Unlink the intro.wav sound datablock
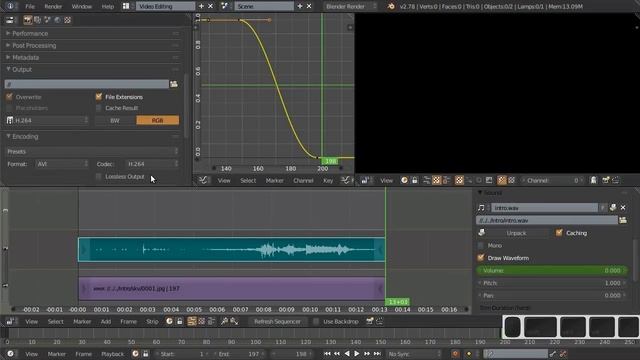 pyautogui.click(x=623, y=208)
